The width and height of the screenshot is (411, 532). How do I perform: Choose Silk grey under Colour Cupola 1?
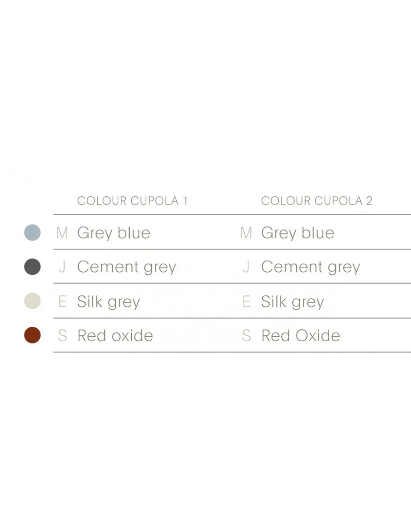pos(109,302)
